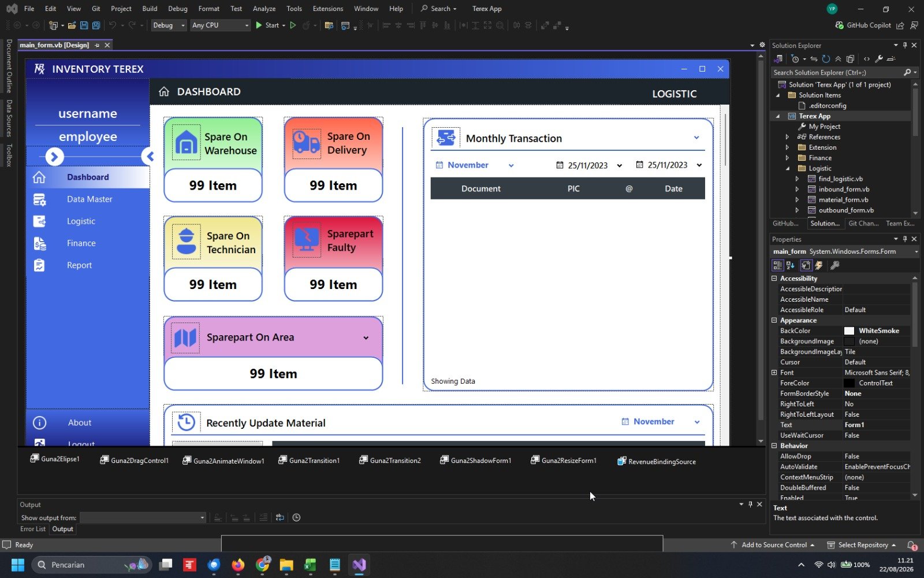The width and height of the screenshot is (924, 578).
Task: Click Collapse All icon in Solution Explorer
Action: click(838, 59)
